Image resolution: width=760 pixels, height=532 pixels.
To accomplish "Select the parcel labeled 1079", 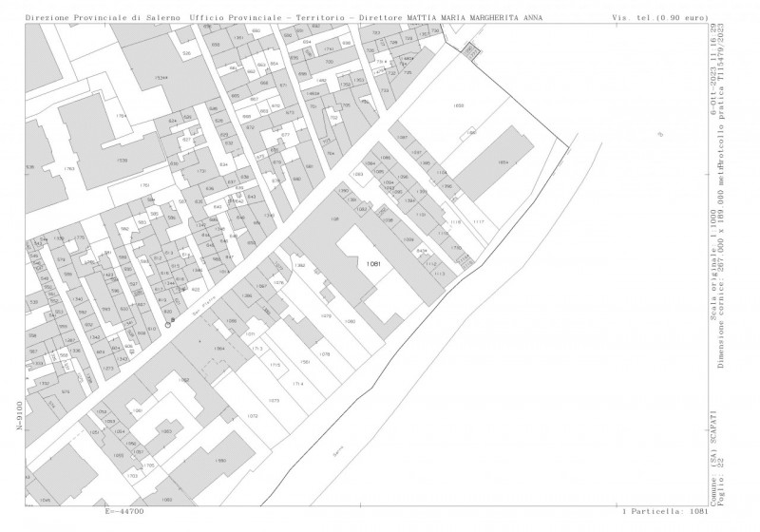I will tap(325, 316).
